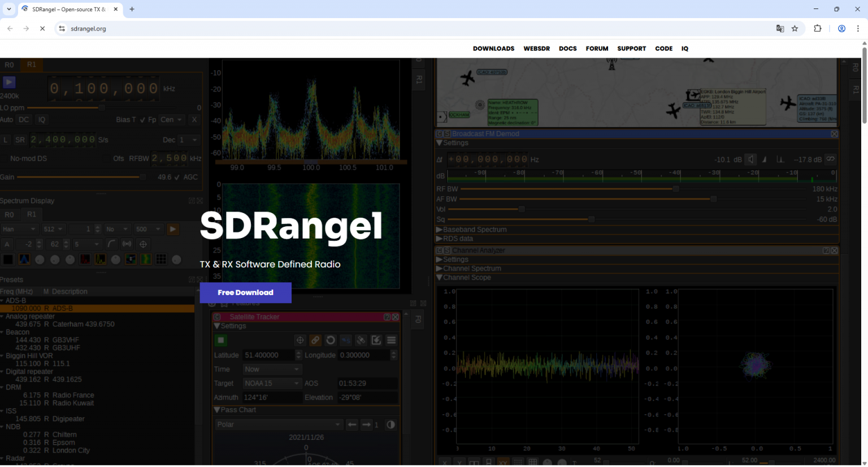Open the NOAA 15 target dropdown
This screenshot has height=467, width=868.
pos(272,383)
